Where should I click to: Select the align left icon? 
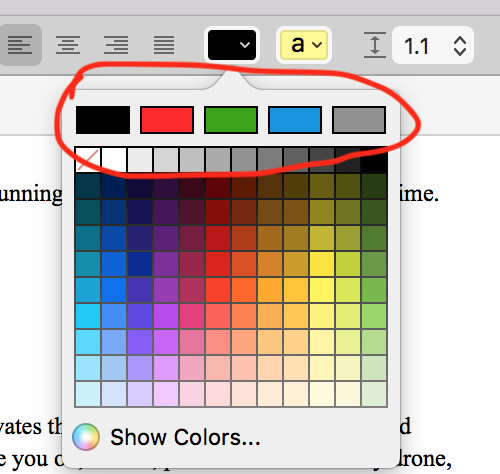click(x=19, y=45)
